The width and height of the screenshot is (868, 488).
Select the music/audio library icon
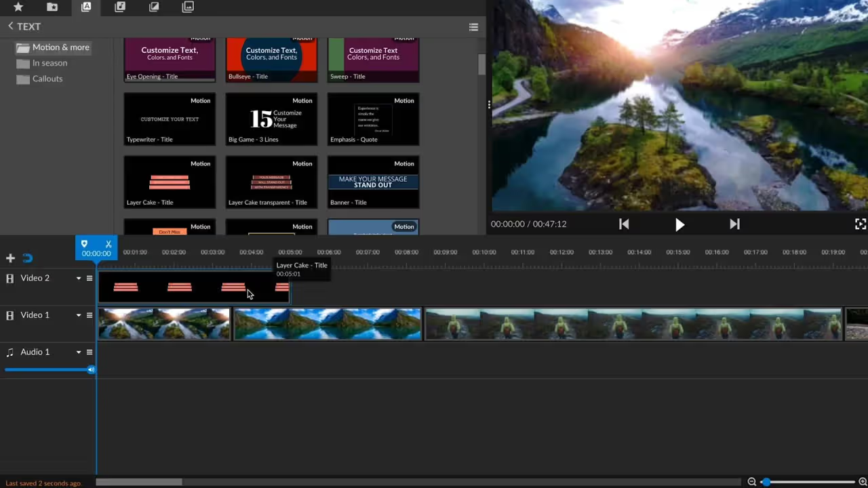pos(120,7)
